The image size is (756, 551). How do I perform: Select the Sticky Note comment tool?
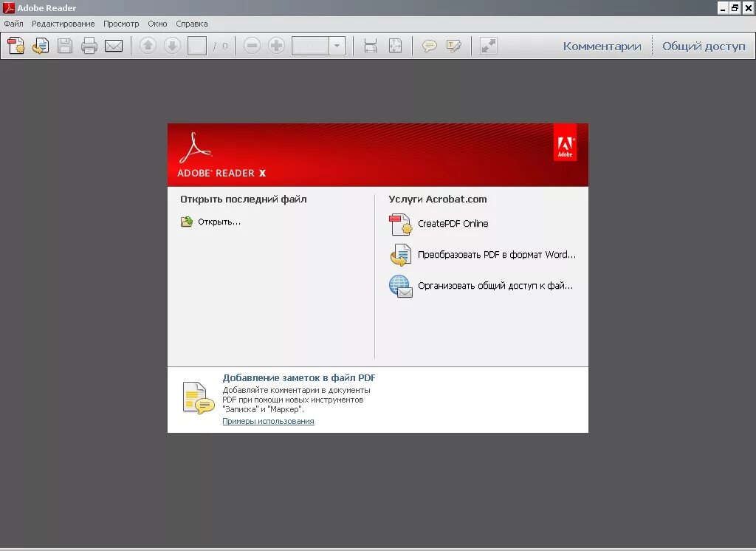[x=429, y=46]
